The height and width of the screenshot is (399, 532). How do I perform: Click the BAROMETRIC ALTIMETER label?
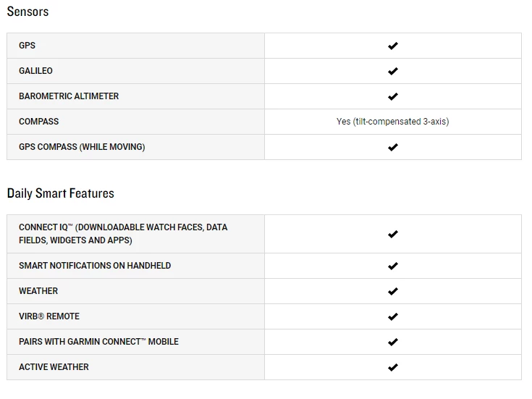click(x=69, y=96)
